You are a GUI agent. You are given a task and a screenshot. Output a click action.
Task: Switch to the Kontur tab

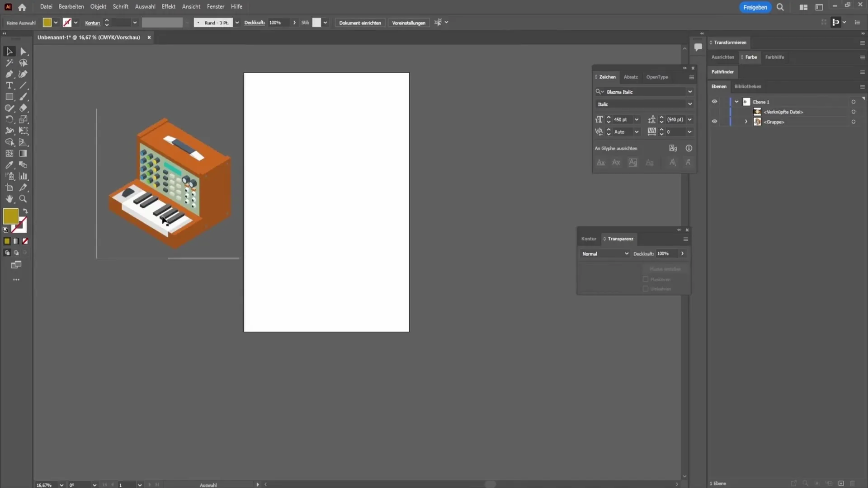coord(589,239)
